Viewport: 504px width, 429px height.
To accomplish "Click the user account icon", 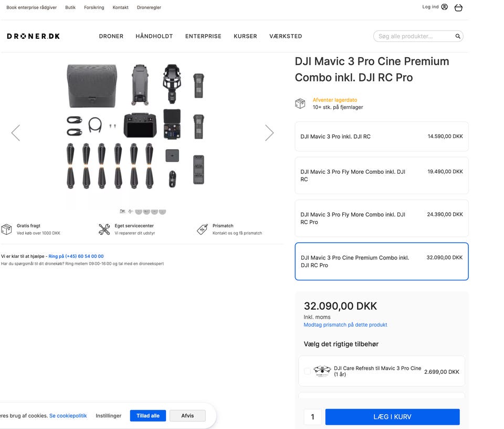I will 445,7.
